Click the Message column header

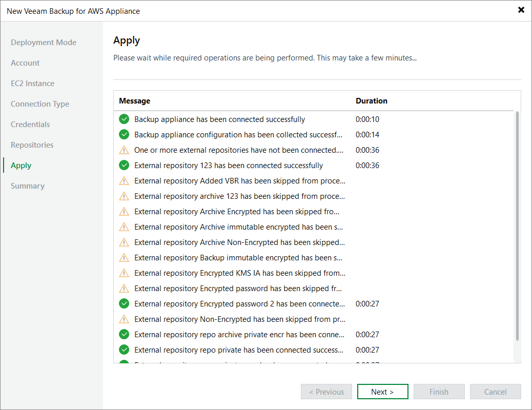pyautogui.click(x=135, y=101)
